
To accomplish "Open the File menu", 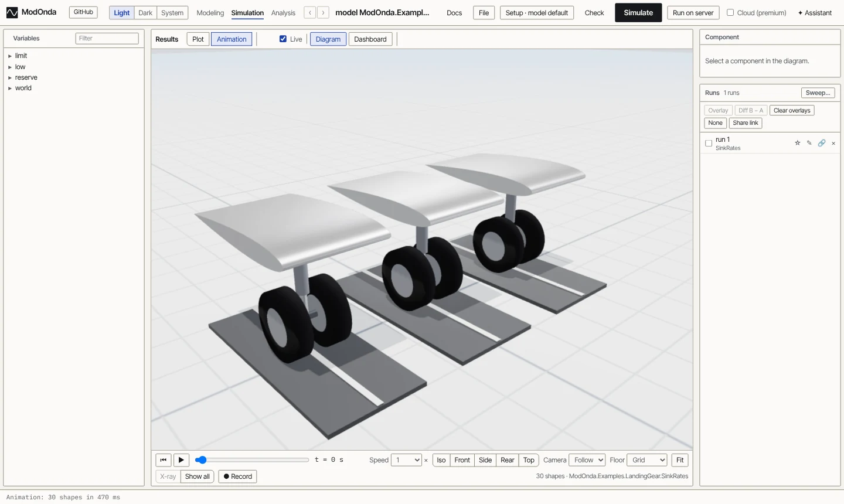I will point(484,13).
